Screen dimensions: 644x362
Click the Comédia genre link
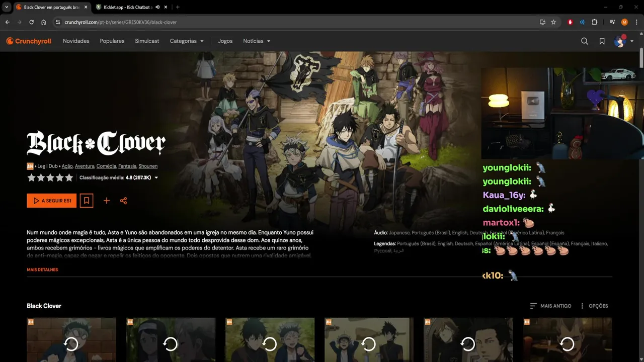click(x=106, y=166)
